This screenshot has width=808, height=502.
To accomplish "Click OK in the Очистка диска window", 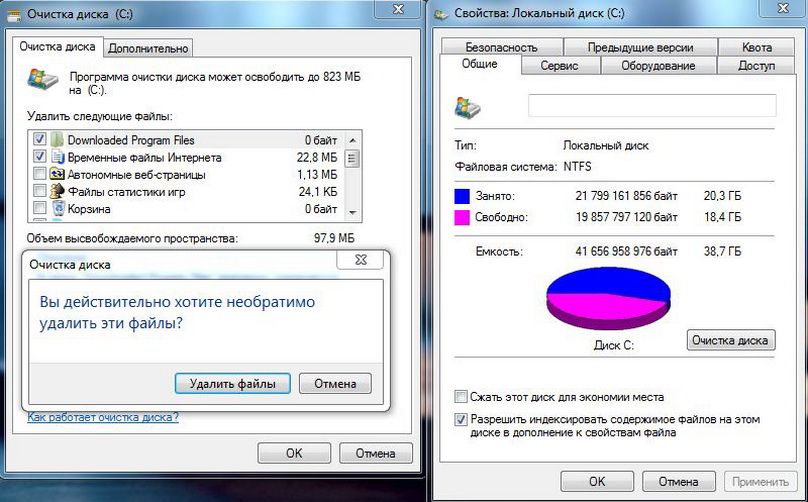I will pyautogui.click(x=294, y=453).
